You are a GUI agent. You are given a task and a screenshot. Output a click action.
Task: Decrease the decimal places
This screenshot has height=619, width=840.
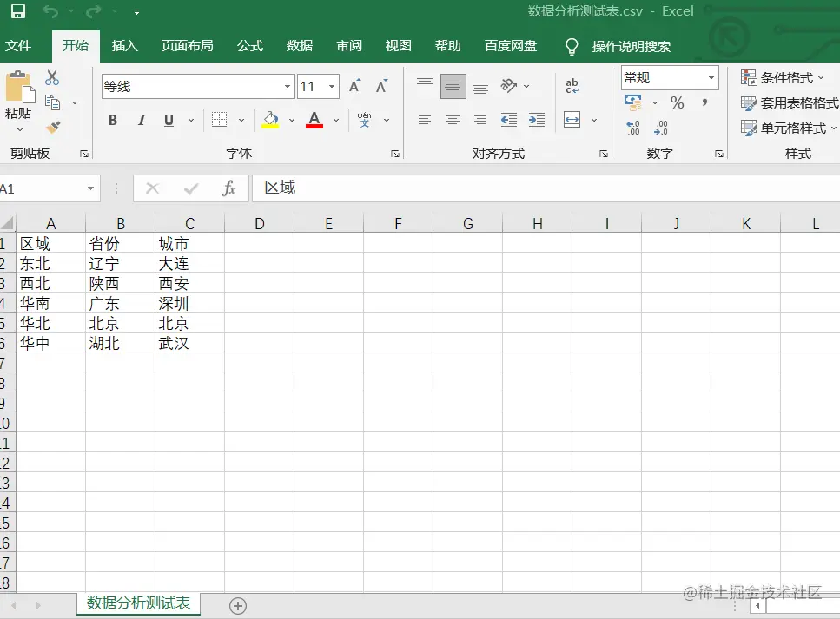(661, 128)
